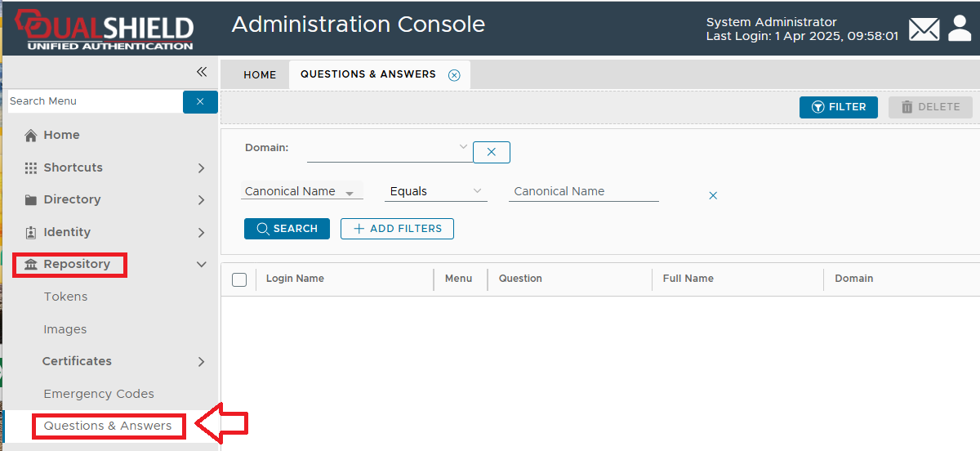Open the Domain dropdown
This screenshot has height=451, width=980.
(463, 148)
